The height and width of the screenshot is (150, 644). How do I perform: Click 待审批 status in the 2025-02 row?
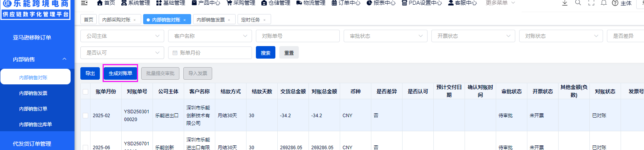506,116
